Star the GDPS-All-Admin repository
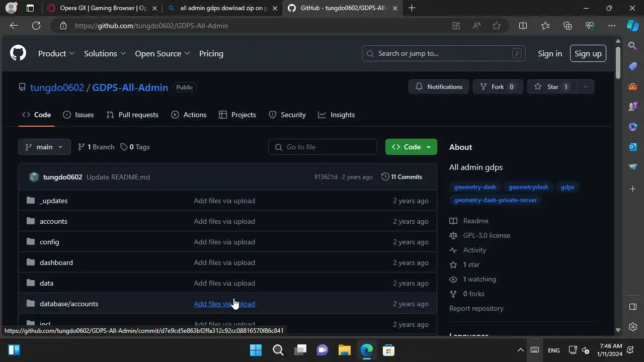This screenshot has height=362, width=644. (x=552, y=86)
